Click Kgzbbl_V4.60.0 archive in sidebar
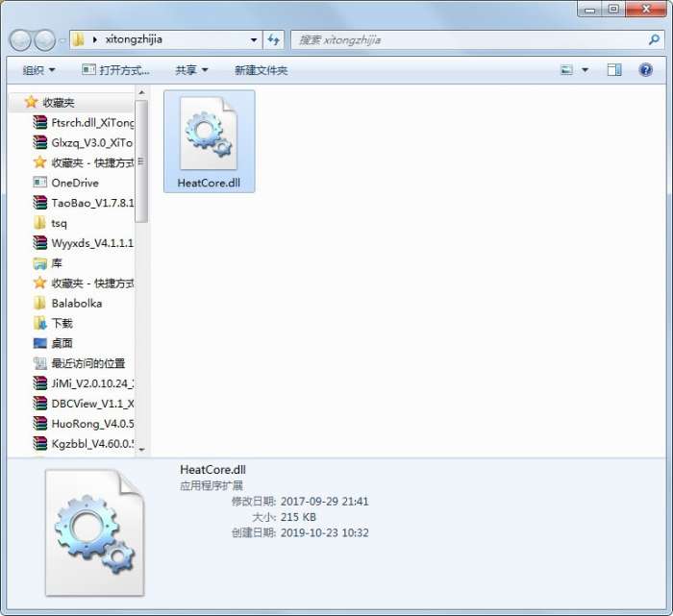Viewport: 673px width, 616px height. coord(84,444)
